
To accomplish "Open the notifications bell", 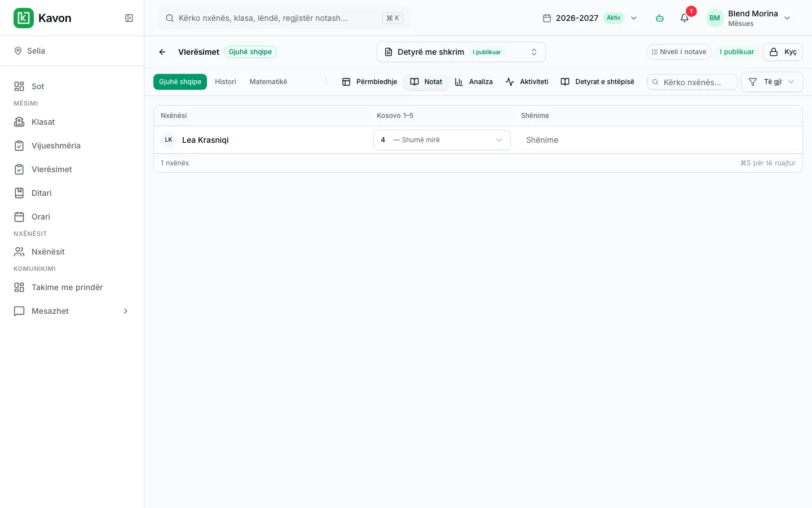I will tap(685, 18).
